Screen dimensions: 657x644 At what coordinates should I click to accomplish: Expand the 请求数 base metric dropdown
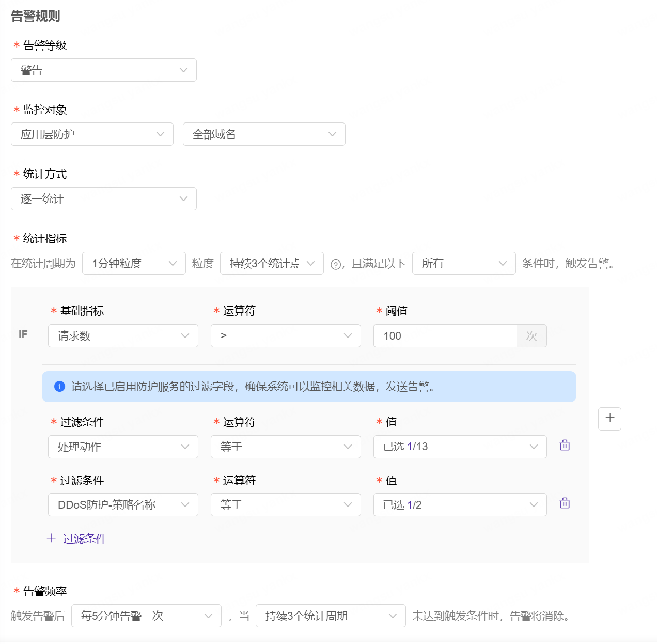(x=123, y=335)
